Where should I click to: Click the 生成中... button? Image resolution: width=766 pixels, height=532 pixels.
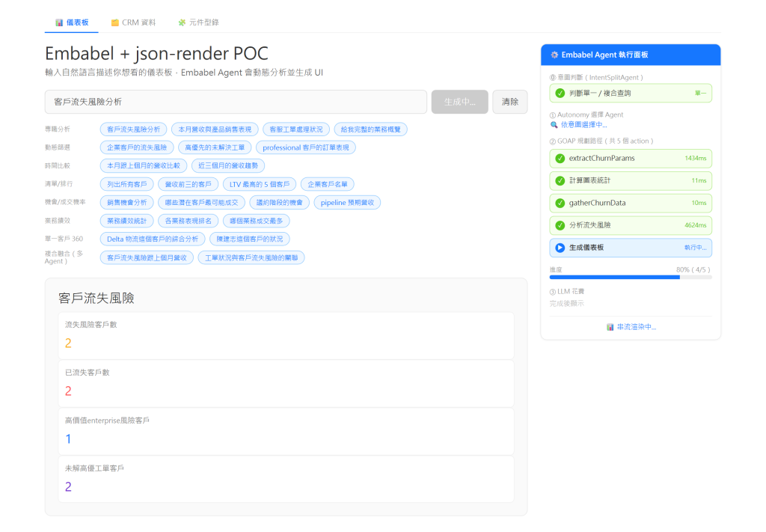click(460, 102)
